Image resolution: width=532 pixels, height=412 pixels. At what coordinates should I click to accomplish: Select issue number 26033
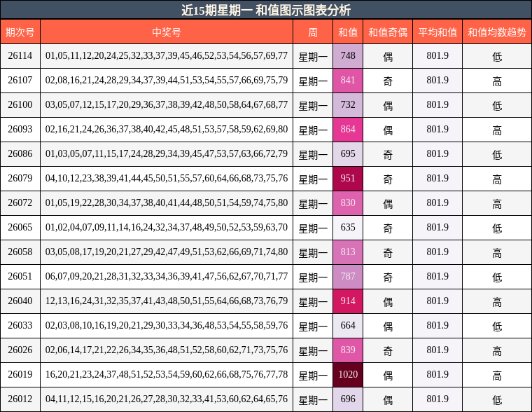pyautogui.click(x=20, y=325)
